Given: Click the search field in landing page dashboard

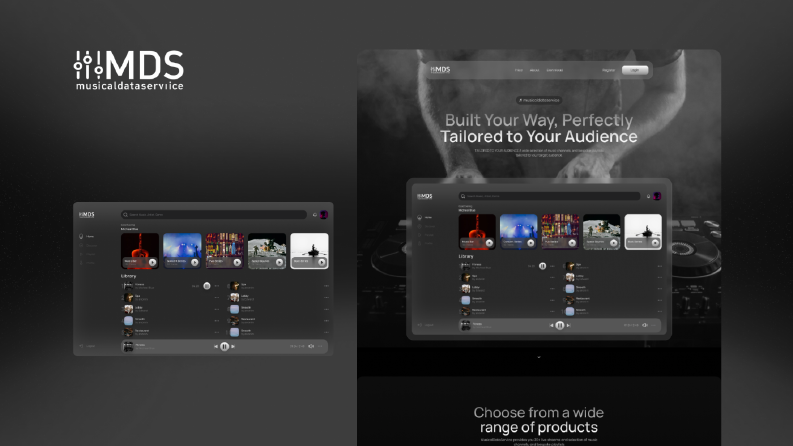Looking at the screenshot, I should [550, 196].
